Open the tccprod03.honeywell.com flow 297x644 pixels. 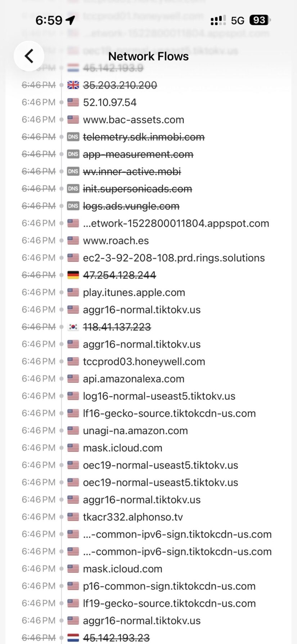click(x=144, y=362)
